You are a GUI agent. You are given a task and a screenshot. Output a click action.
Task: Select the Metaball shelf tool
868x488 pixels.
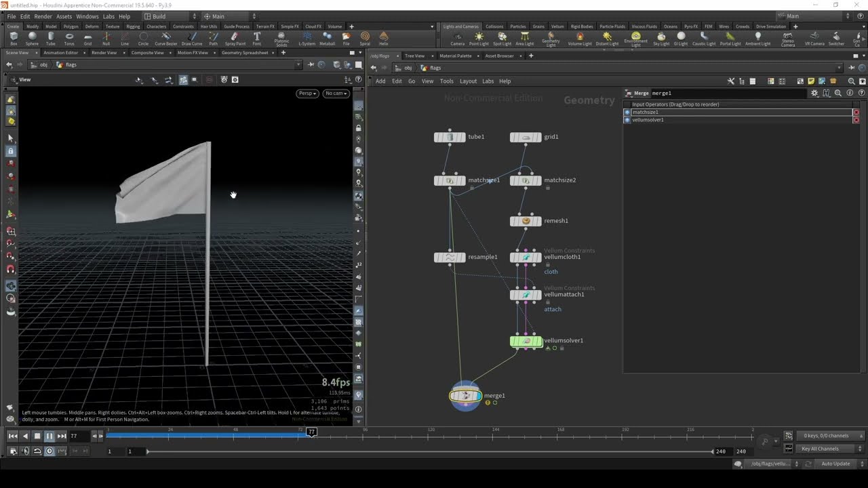point(327,39)
